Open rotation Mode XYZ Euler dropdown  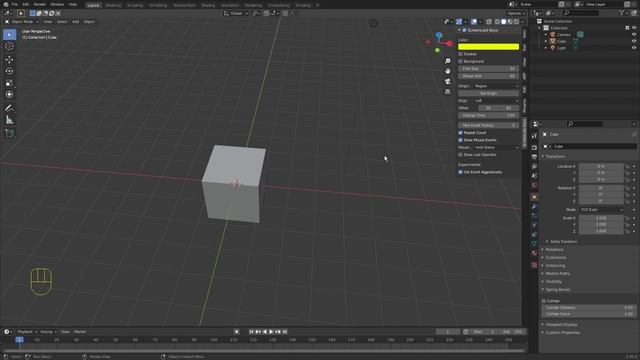coord(601,210)
